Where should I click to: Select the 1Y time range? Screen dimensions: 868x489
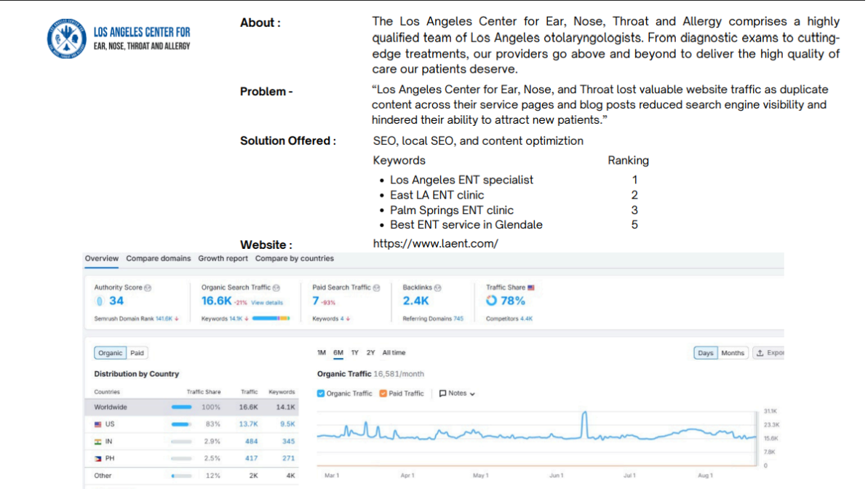coord(355,353)
